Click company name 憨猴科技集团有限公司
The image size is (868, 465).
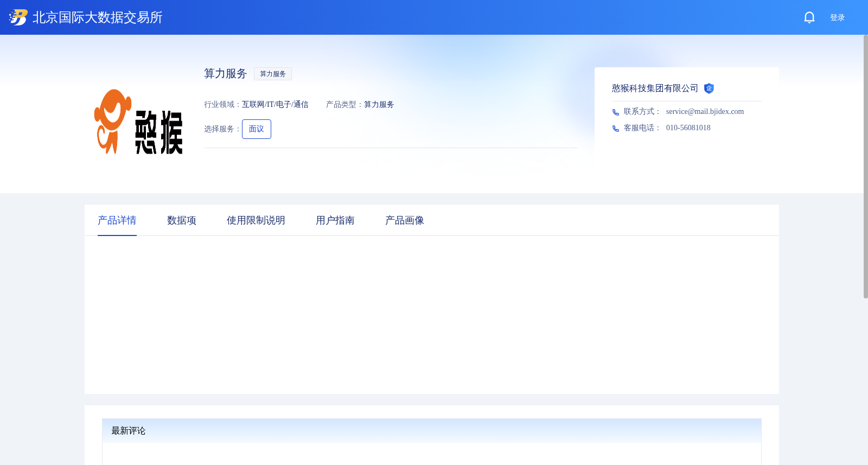[655, 88]
